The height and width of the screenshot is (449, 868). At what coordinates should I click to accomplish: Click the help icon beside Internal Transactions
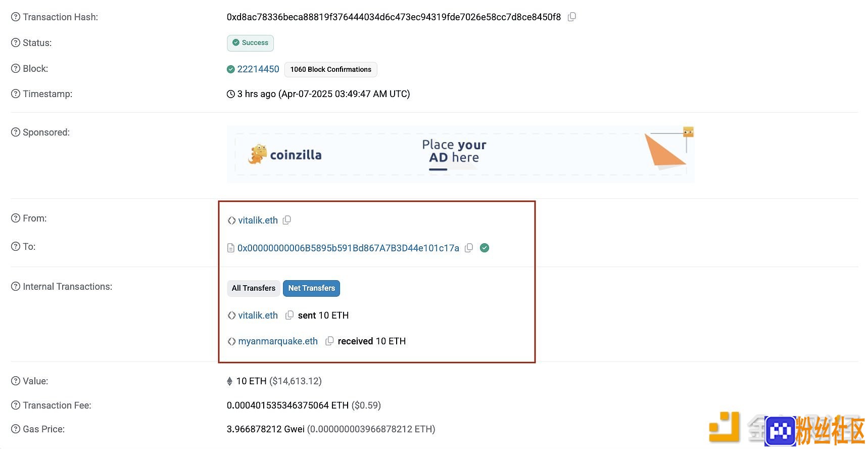(16, 286)
